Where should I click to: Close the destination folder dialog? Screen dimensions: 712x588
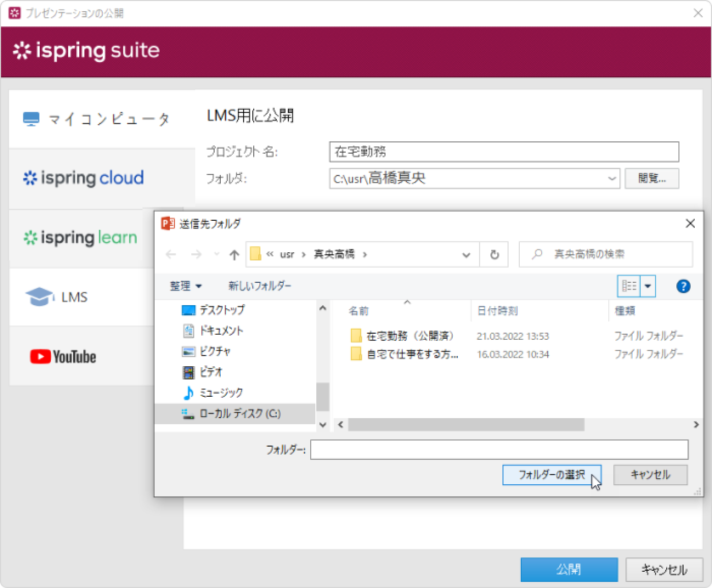click(x=690, y=223)
